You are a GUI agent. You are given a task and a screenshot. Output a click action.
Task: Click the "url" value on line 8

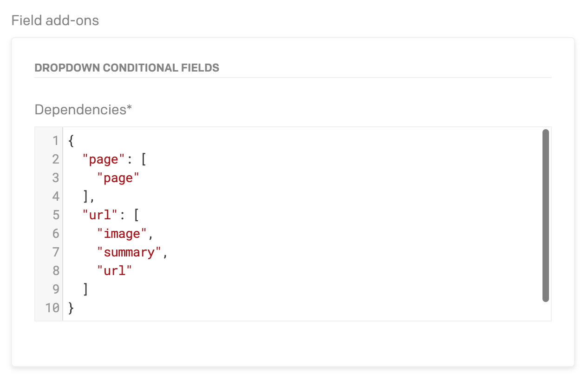pos(115,271)
